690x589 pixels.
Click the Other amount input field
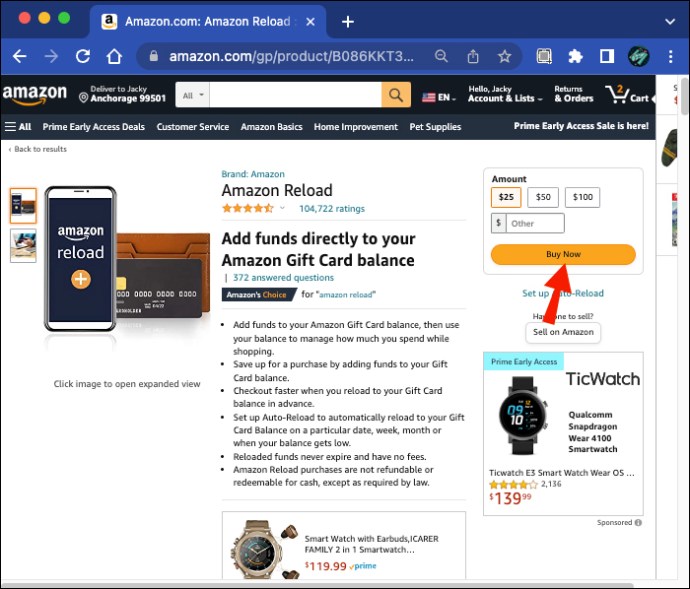535,223
